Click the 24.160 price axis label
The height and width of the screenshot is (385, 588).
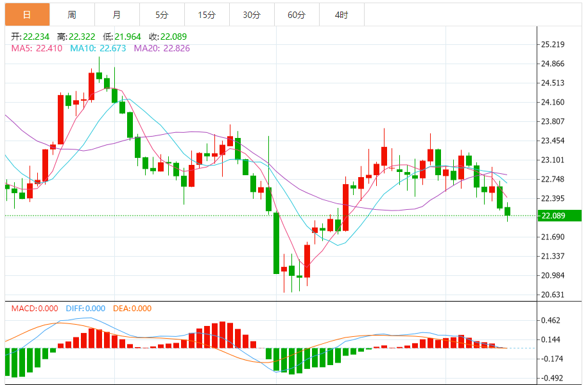(x=553, y=102)
